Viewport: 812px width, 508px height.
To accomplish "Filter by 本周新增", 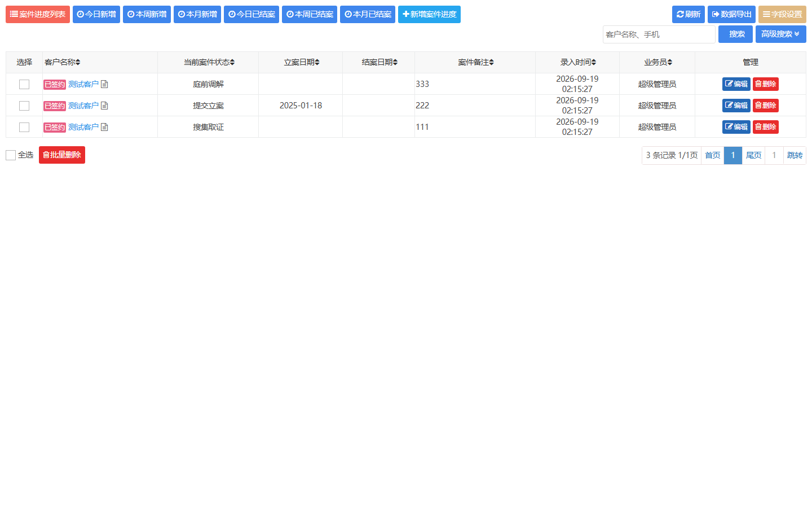I will [147, 14].
